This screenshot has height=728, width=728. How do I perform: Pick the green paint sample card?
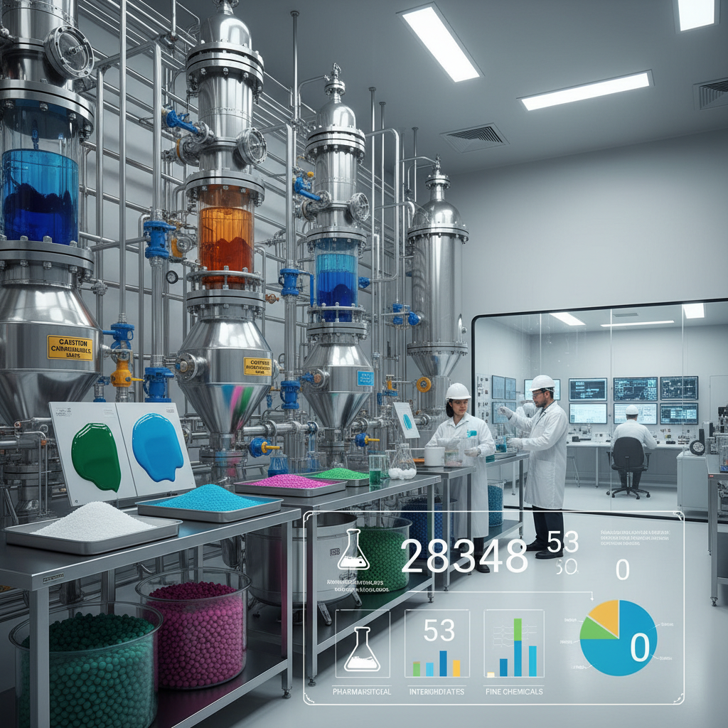95,456
